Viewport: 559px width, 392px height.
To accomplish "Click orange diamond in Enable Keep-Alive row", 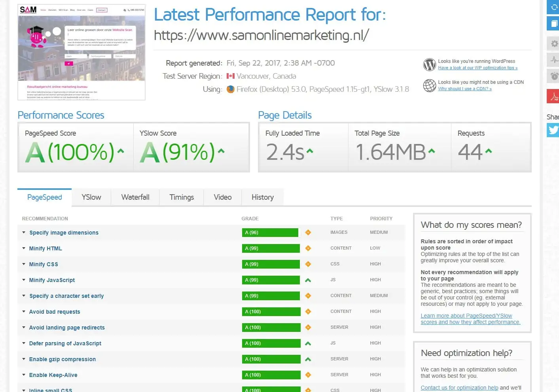I will (308, 375).
